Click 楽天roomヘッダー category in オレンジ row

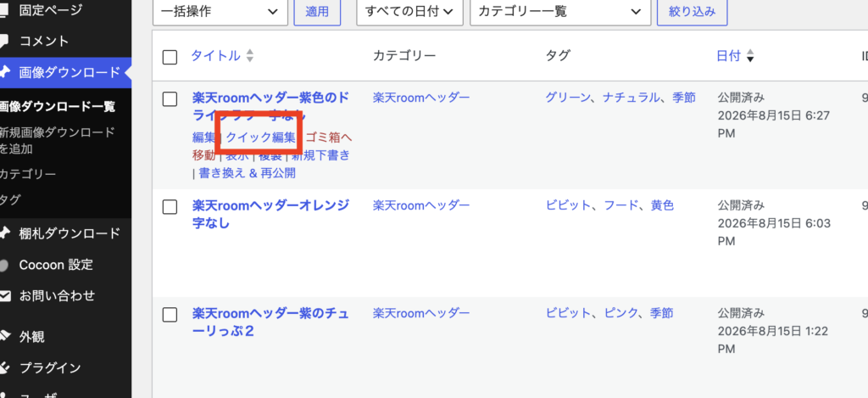point(421,205)
